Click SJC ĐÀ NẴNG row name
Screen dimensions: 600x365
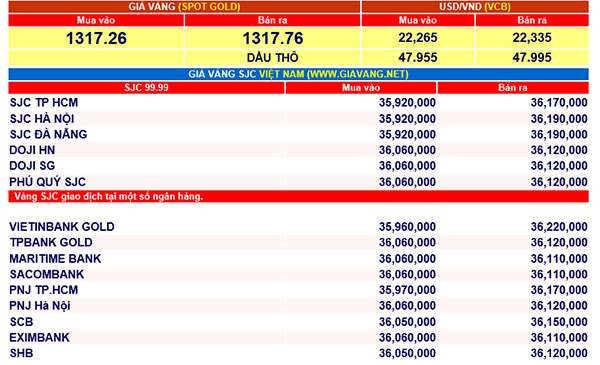tap(49, 134)
